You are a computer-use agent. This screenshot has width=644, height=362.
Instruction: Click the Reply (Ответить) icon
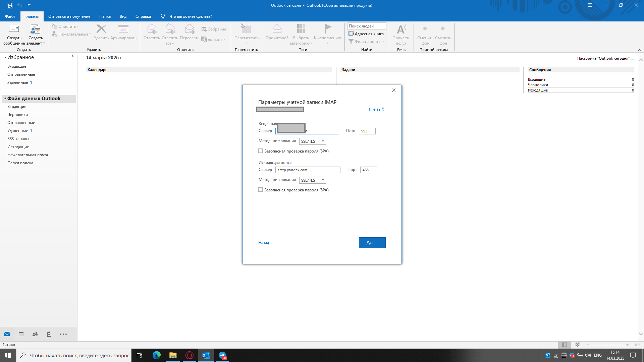(152, 29)
